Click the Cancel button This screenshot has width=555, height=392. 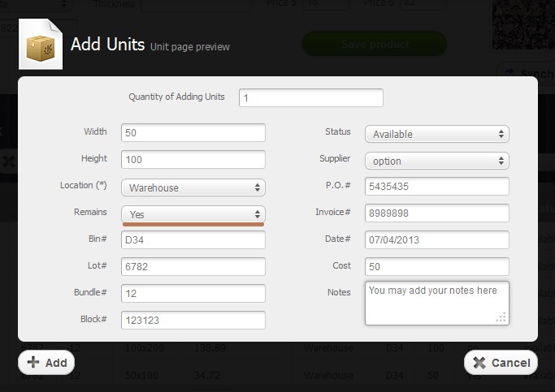pyautogui.click(x=501, y=363)
